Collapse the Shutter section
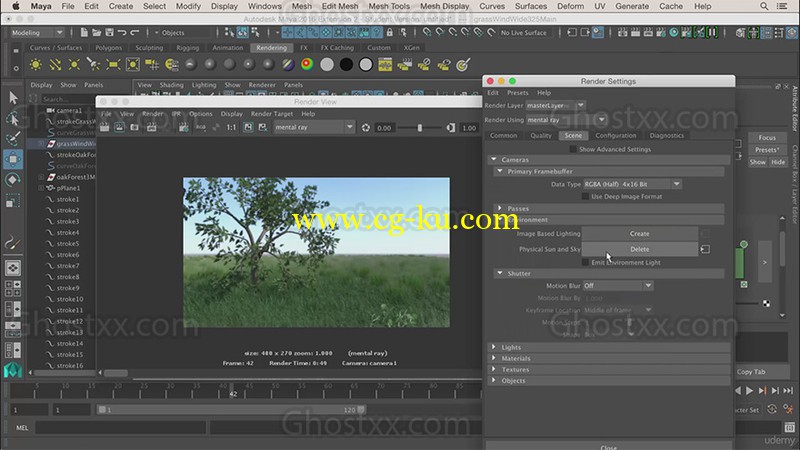Image resolution: width=800 pixels, height=450 pixels. coord(499,273)
